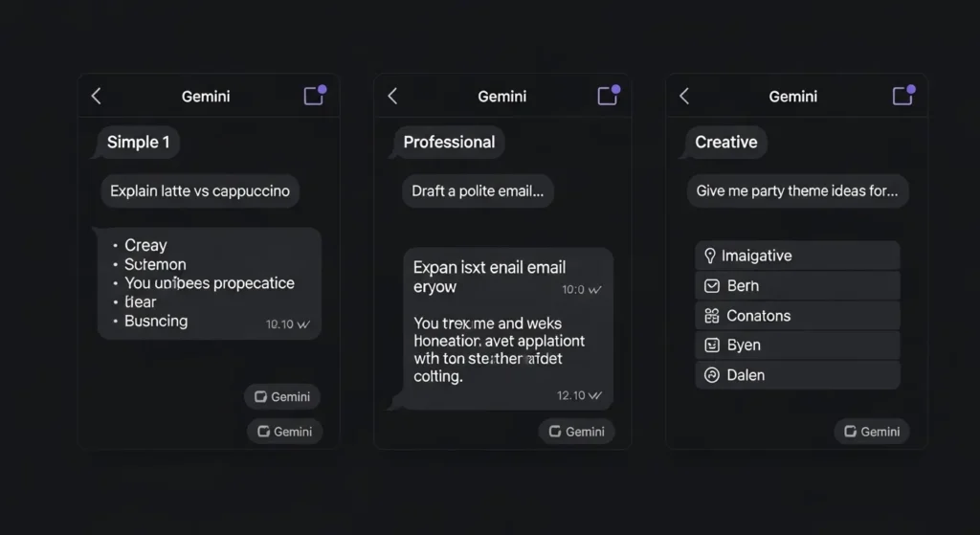This screenshot has height=535, width=980.
Task: Go back in the Creative panel
Action: click(x=684, y=97)
